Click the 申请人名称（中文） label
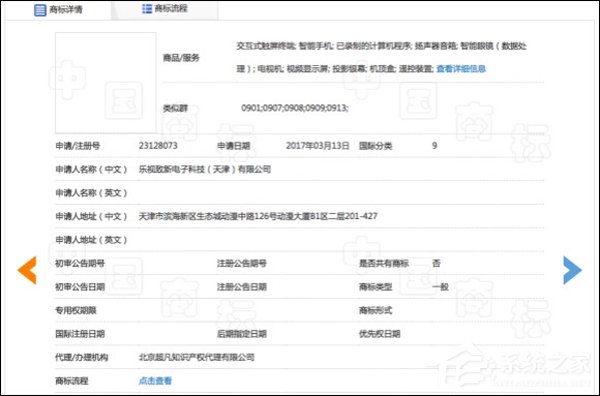This screenshot has height=396, width=600. point(91,169)
